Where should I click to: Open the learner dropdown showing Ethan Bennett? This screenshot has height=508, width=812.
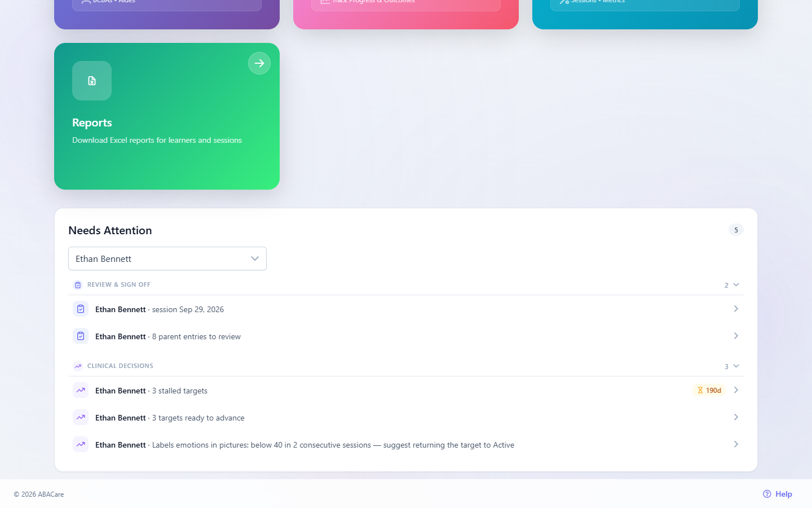click(167, 259)
